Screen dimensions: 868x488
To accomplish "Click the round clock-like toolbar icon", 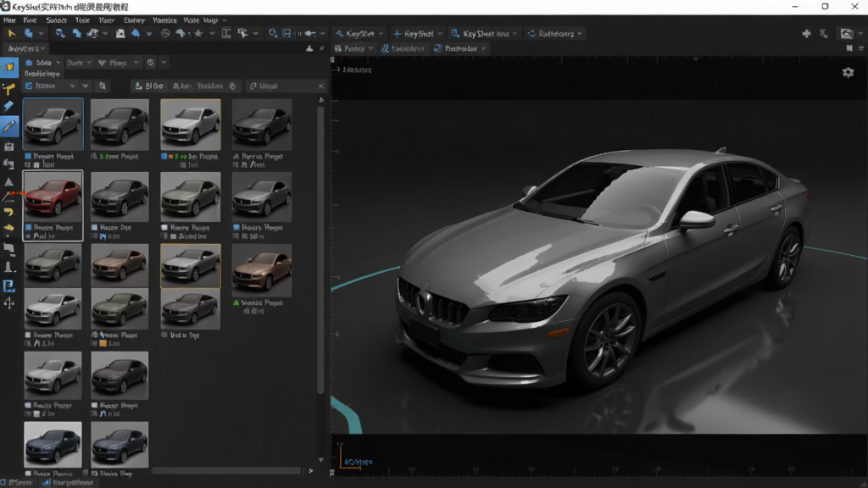I will click(x=165, y=34).
